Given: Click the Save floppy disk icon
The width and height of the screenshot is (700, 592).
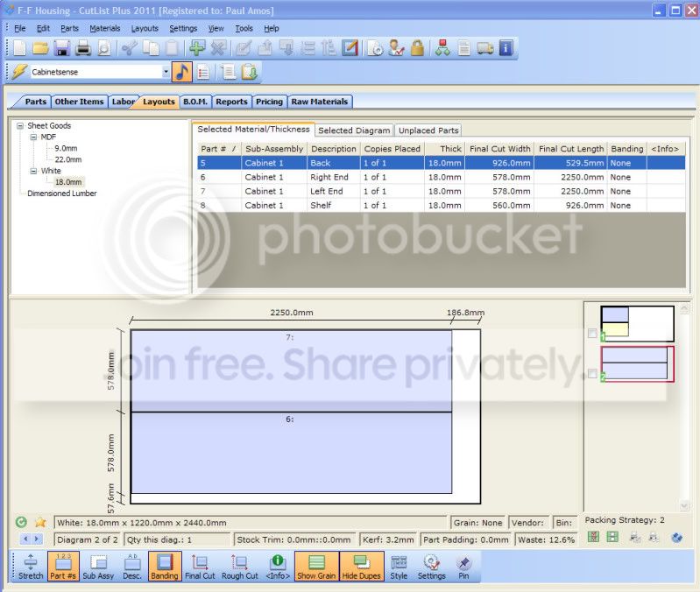Looking at the screenshot, I should [x=62, y=48].
